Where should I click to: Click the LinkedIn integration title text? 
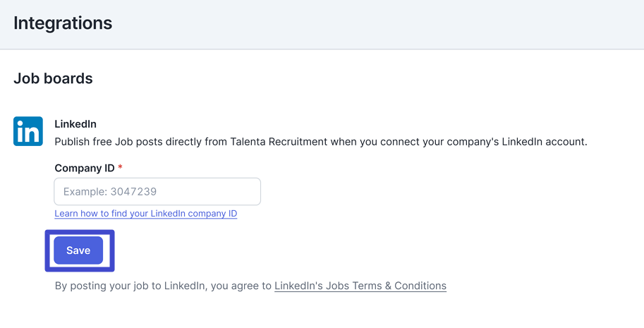click(75, 124)
